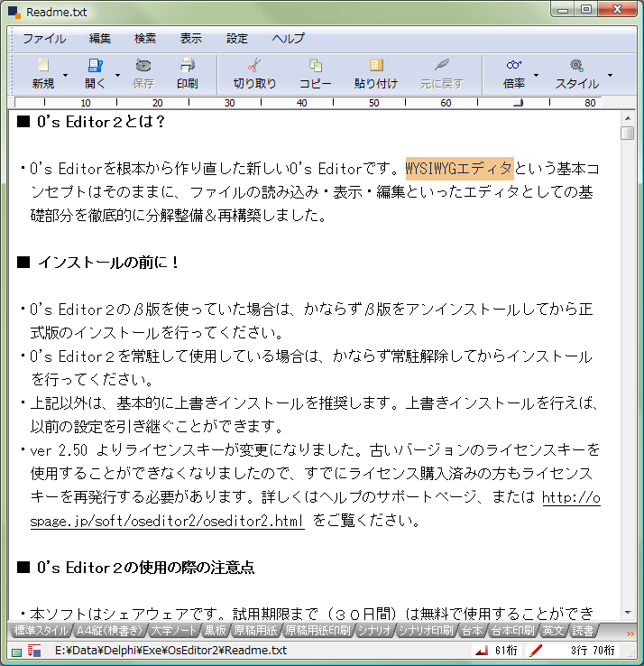This screenshot has width=644, height=666.
Task: Click the red and blue status bar icon
Action: pos(34,651)
